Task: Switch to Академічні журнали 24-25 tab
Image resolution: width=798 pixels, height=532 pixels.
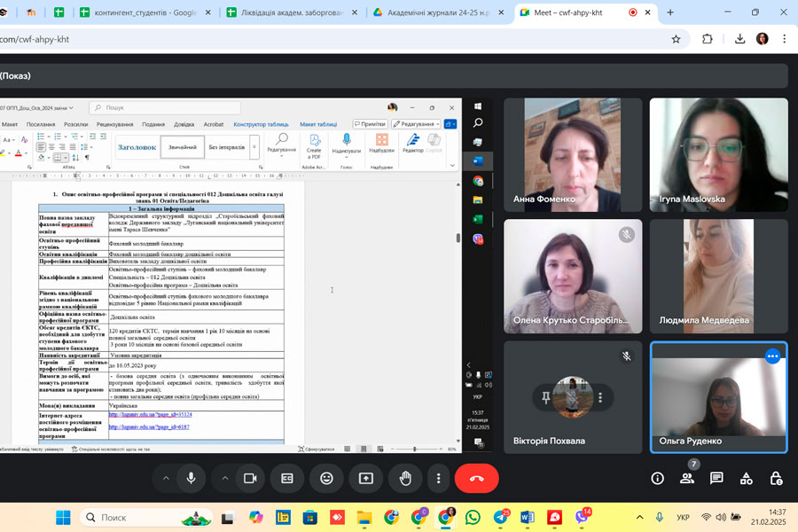Action: [438, 12]
